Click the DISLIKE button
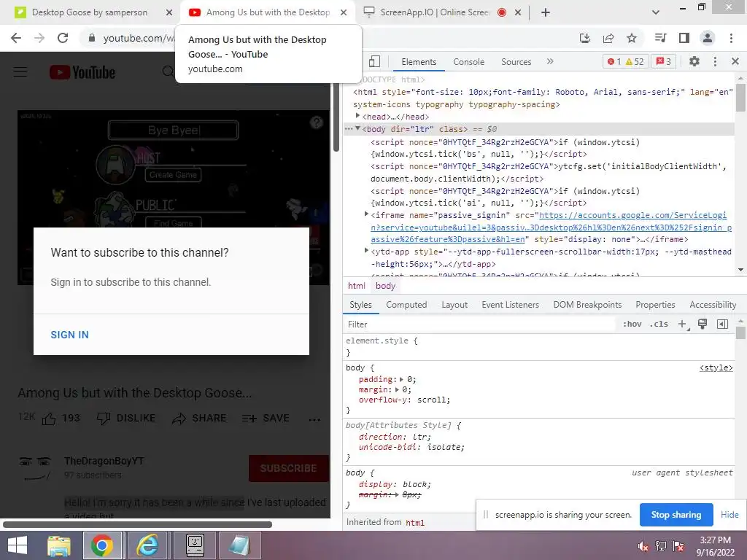 (x=126, y=418)
